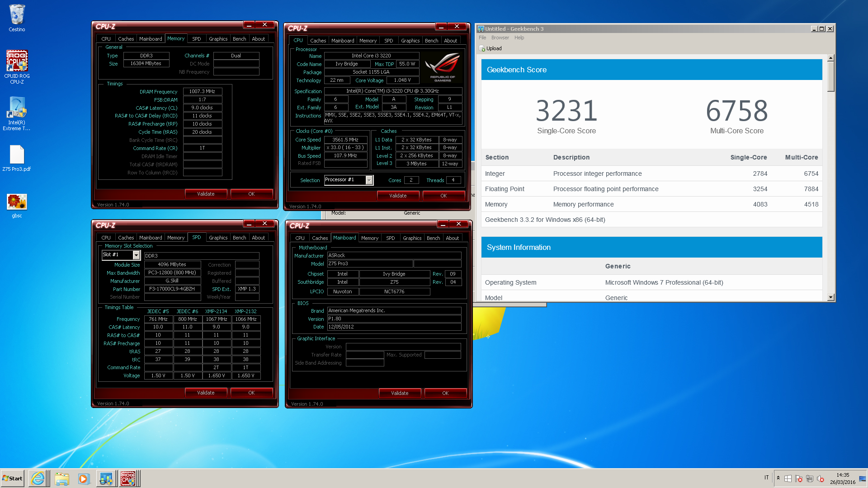Click the Floating Point row in Geekbench
Image resolution: width=868 pixels, height=488 pixels.
(x=651, y=189)
